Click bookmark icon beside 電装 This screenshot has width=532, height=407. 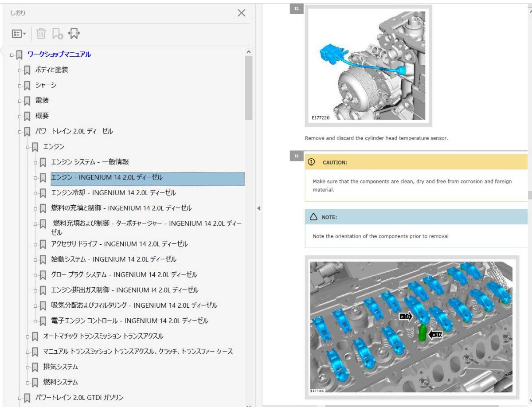click(x=27, y=101)
